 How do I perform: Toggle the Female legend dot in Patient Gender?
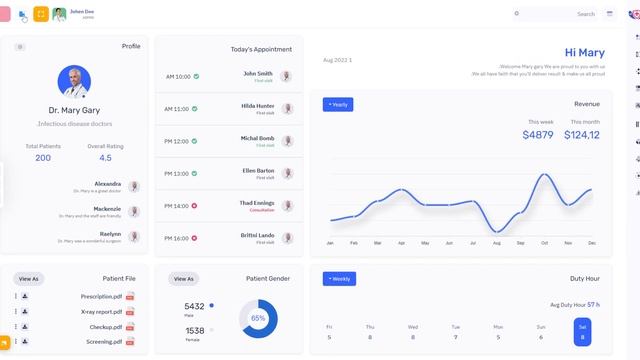click(x=211, y=330)
